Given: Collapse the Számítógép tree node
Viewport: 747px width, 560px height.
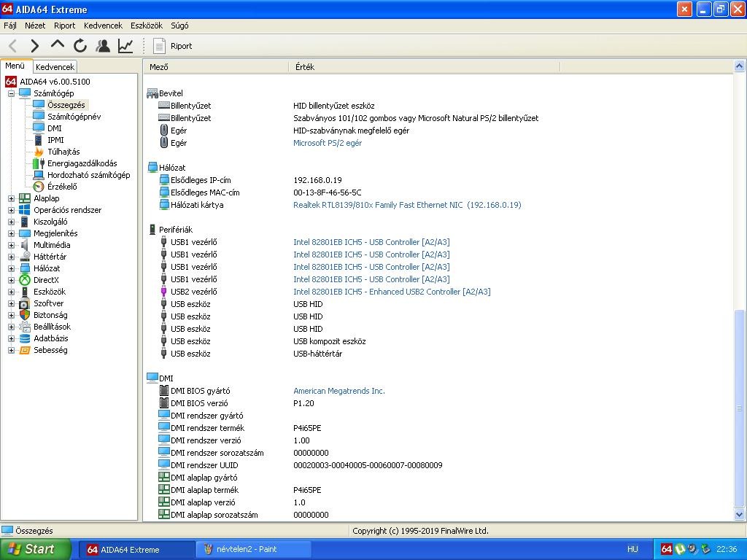Looking at the screenshot, I should (x=11, y=93).
